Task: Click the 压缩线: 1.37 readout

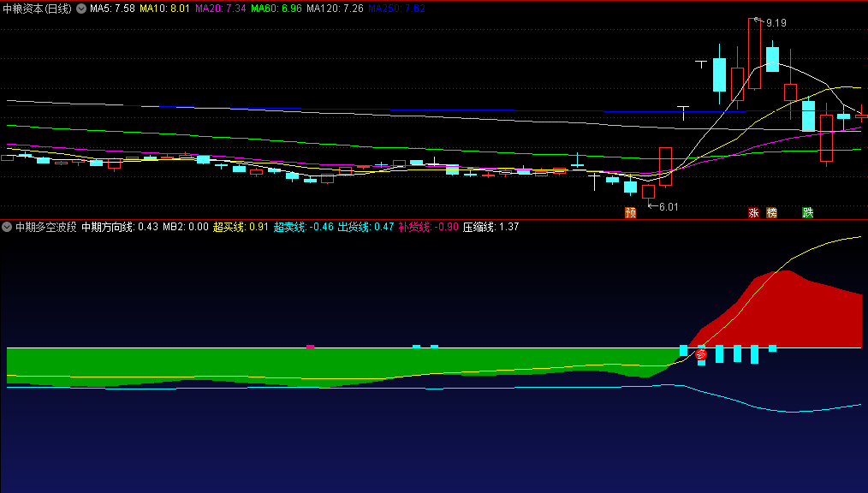Action: point(491,227)
